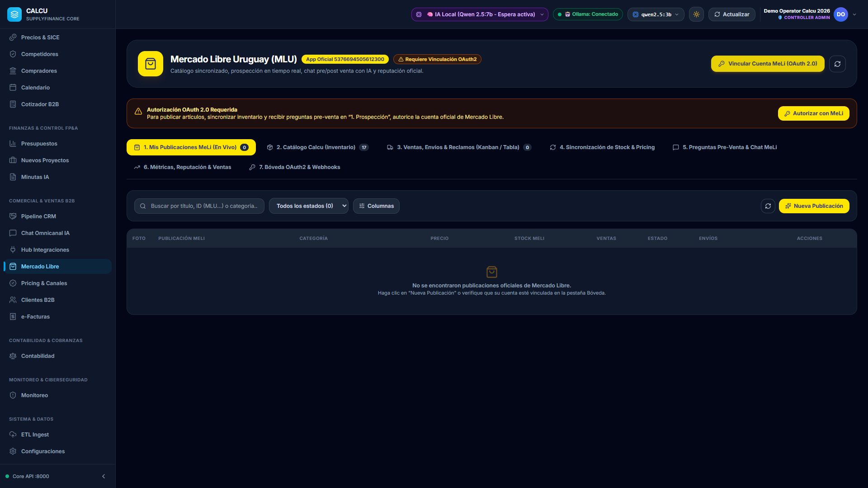The width and height of the screenshot is (868, 488).
Task: Go to Compradores section
Action: pyautogui.click(x=57, y=71)
